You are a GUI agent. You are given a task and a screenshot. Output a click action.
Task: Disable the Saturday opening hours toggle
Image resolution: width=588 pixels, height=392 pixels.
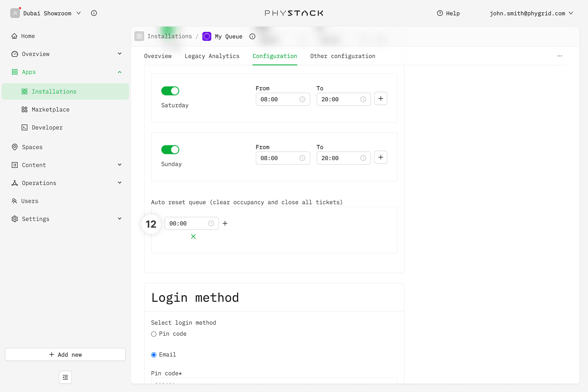click(x=170, y=91)
